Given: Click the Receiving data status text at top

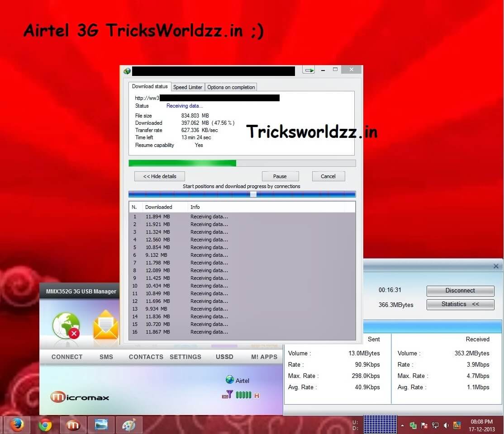Looking at the screenshot, I should [x=185, y=106].
